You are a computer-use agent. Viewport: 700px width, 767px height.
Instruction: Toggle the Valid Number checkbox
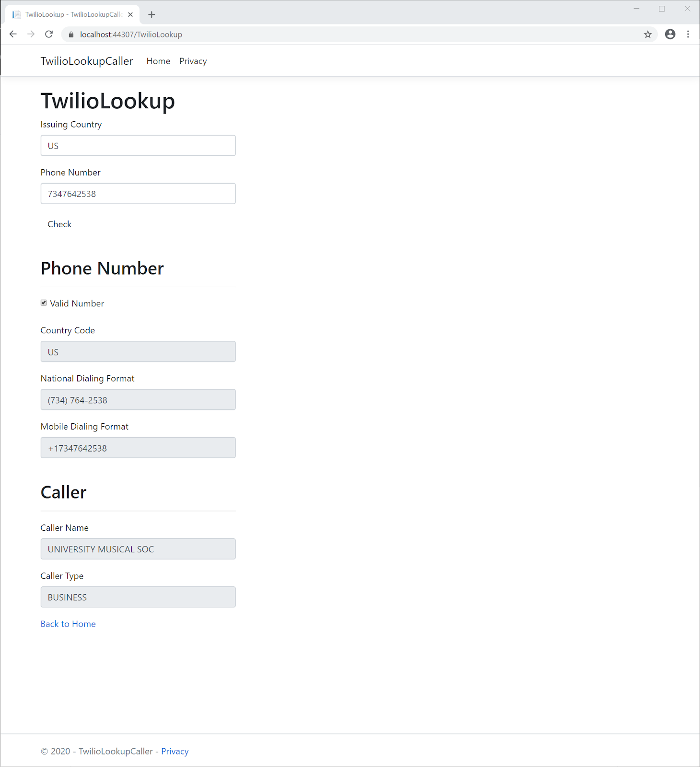point(44,303)
